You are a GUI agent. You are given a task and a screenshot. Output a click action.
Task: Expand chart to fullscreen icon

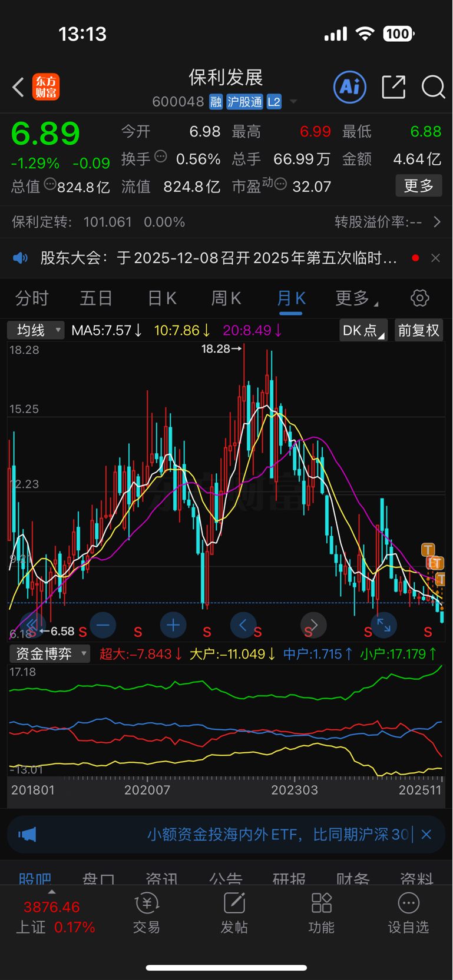pyautogui.click(x=383, y=624)
